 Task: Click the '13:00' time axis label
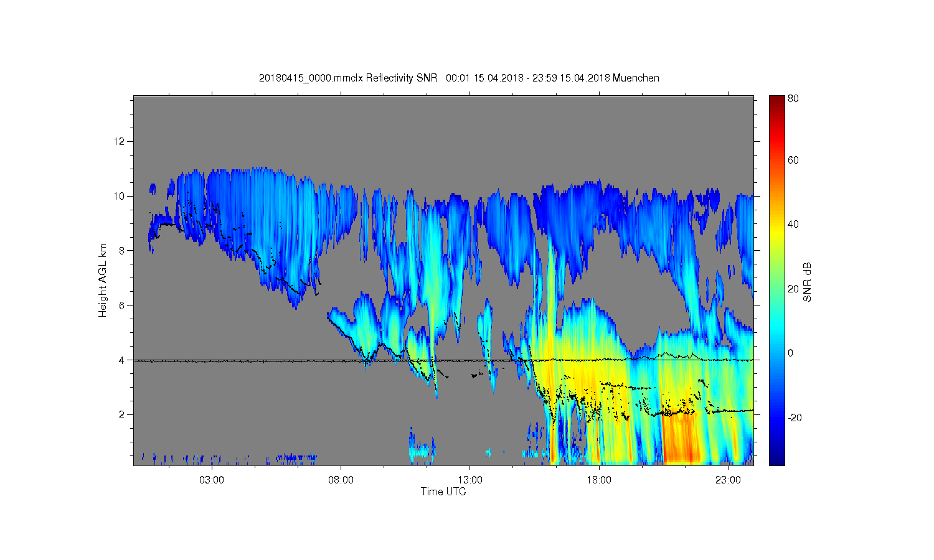470,480
